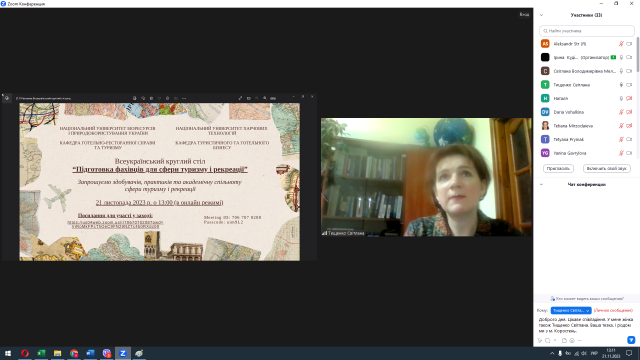Attach a file using chat file icon
The image size is (640, 360).
(x=564, y=340)
